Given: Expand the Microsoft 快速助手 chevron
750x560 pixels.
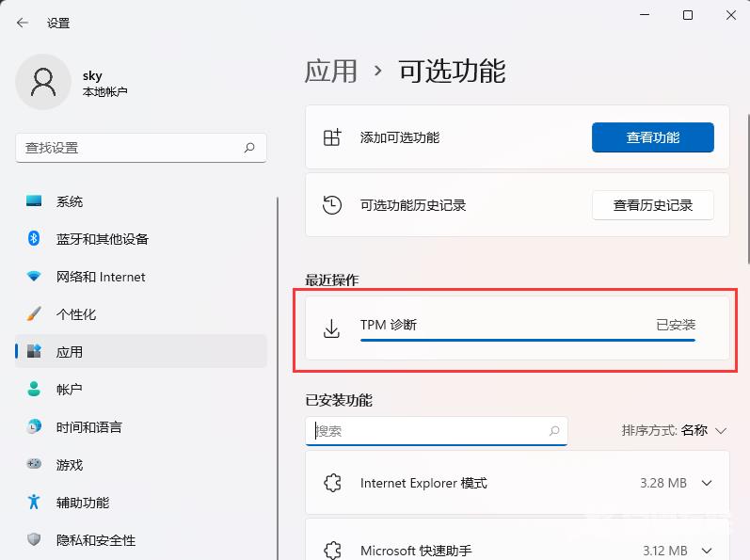Looking at the screenshot, I should point(707,551).
